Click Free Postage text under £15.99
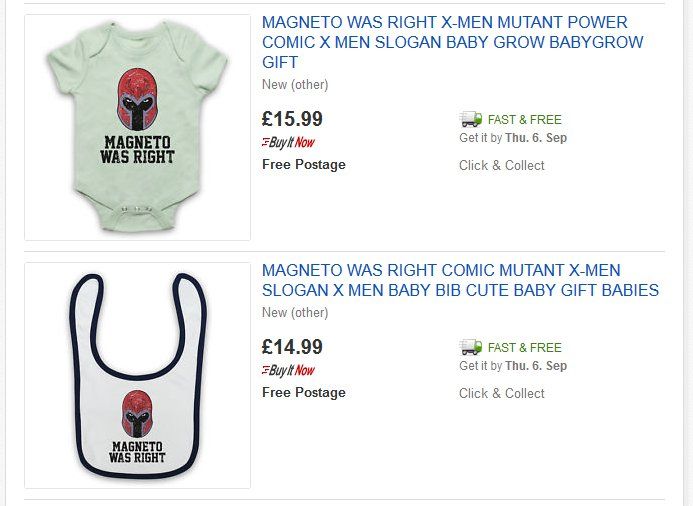This screenshot has width=693, height=506. click(x=304, y=164)
